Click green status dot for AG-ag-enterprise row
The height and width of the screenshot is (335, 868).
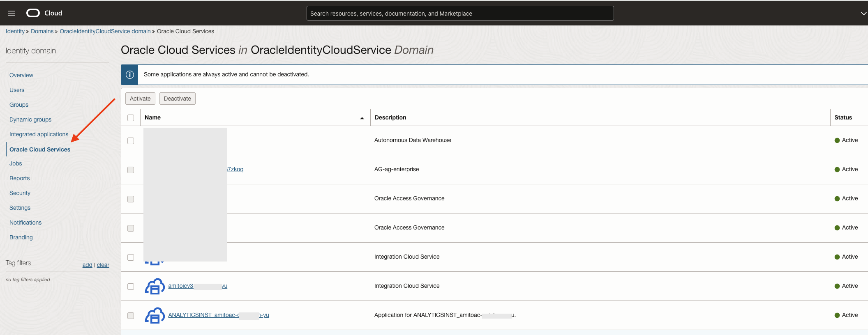tap(837, 170)
